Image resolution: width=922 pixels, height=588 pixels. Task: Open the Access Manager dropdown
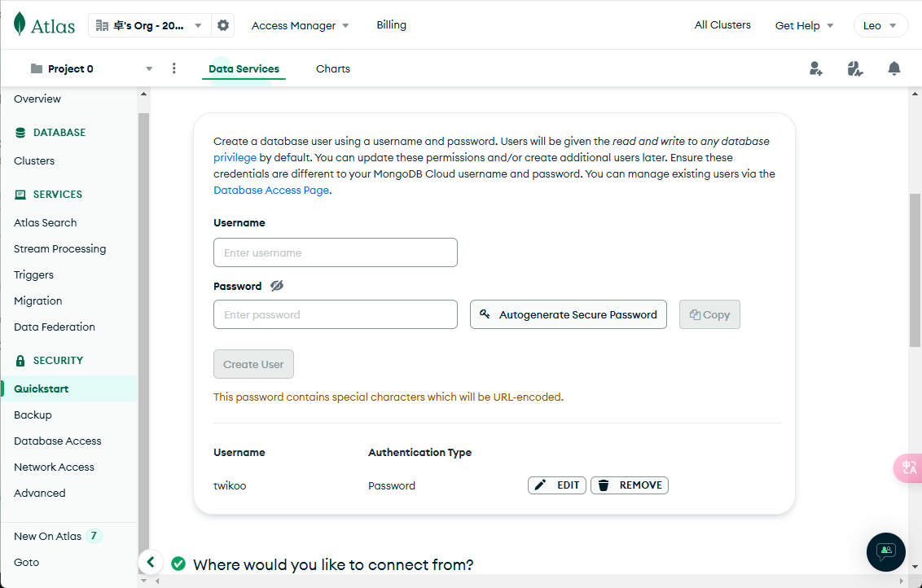click(300, 25)
